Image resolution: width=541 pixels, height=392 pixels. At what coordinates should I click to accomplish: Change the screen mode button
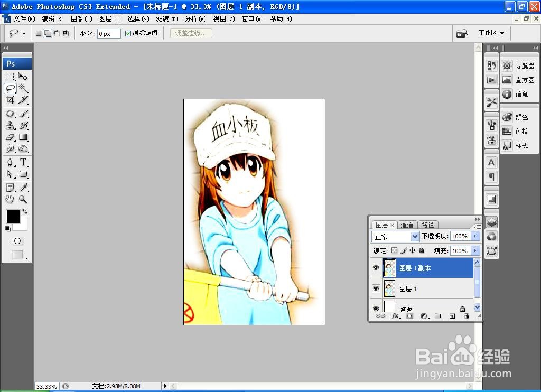[17, 254]
